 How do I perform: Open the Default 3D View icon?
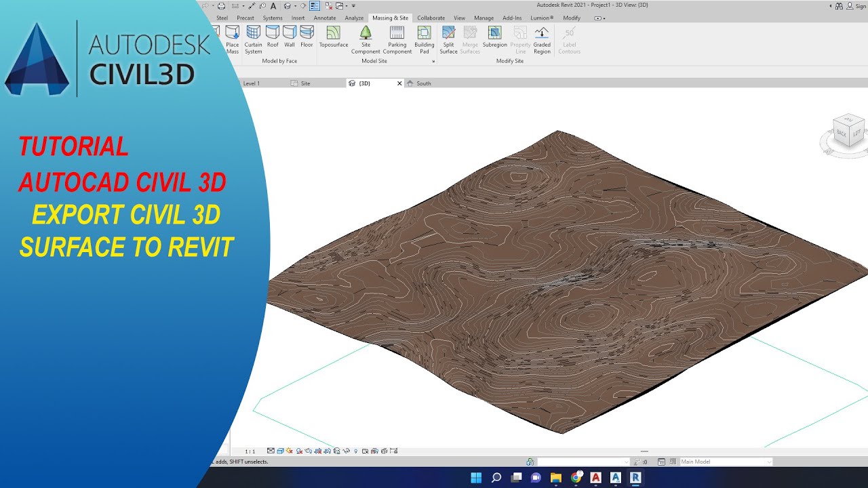[288, 5]
